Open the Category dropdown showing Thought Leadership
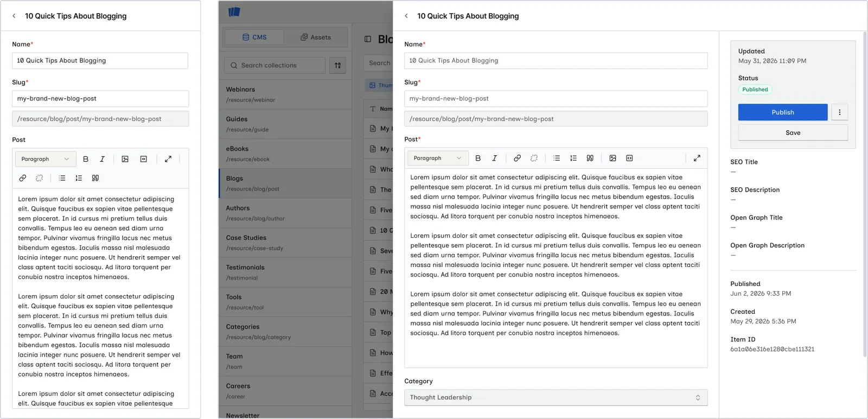Viewport: 868px width, 419px height. 556,397
